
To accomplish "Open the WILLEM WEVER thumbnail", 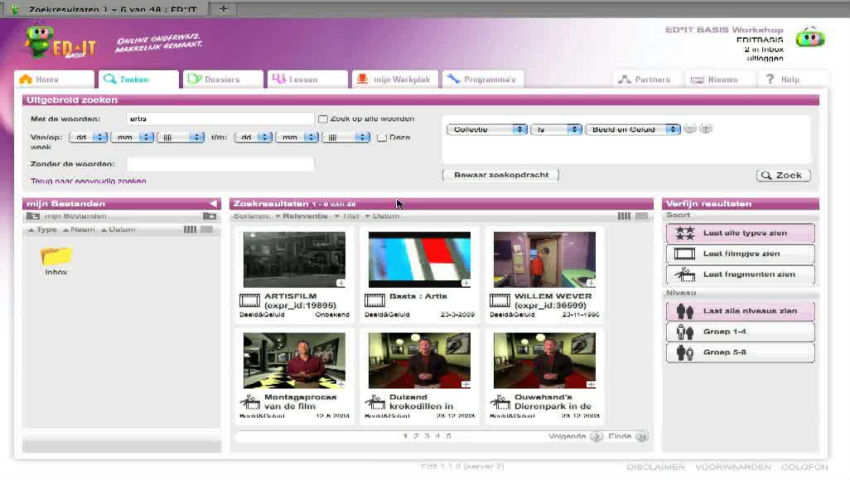I will click(x=545, y=260).
